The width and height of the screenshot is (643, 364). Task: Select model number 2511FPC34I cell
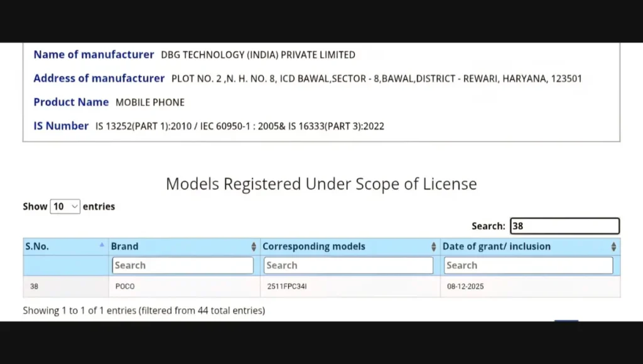tap(287, 287)
